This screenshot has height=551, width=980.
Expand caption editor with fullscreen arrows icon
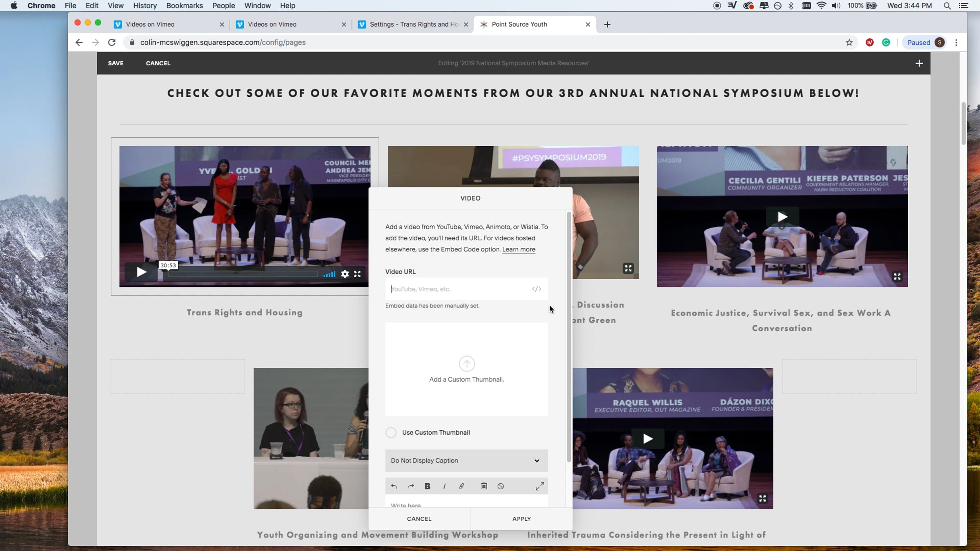pos(540,486)
